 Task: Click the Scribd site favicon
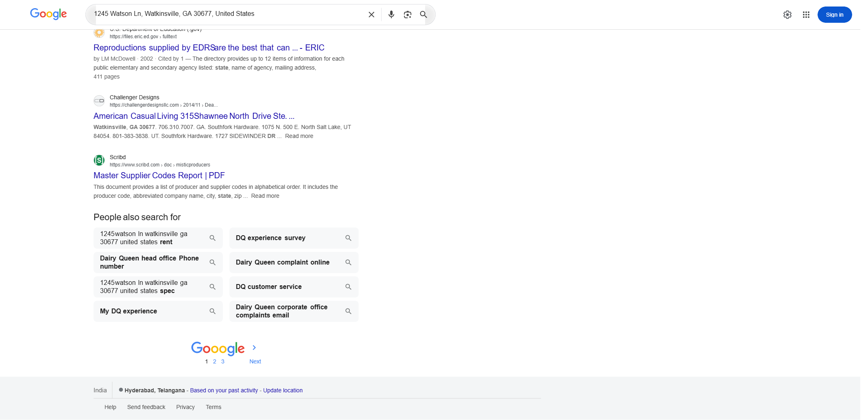[x=99, y=160]
